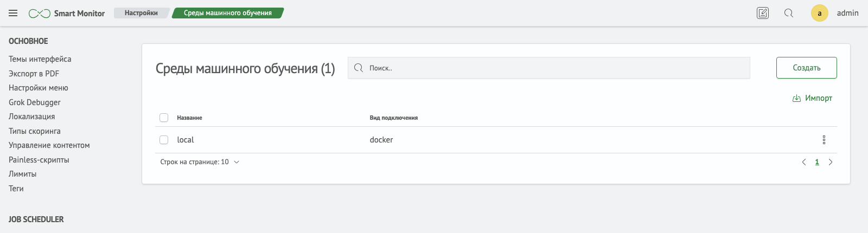This screenshot has width=868, height=233.
Task: Open three-dot actions menu for local row
Action: tap(824, 140)
